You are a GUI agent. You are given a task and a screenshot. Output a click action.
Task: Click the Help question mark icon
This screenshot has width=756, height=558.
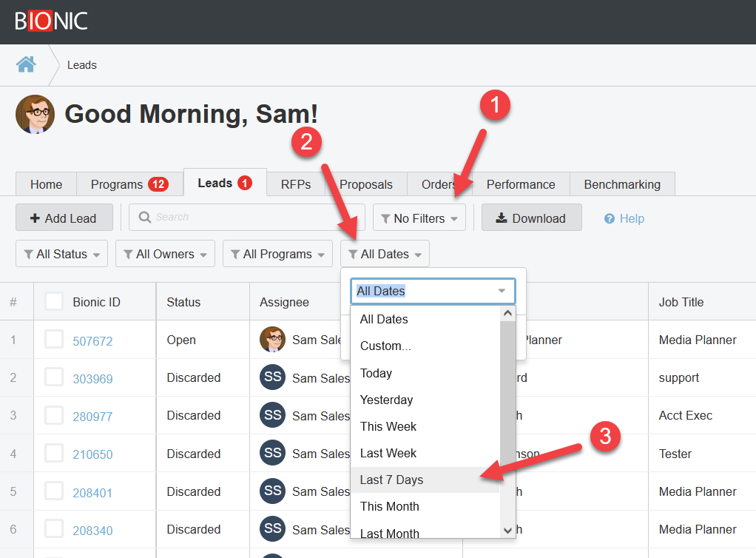(610, 218)
